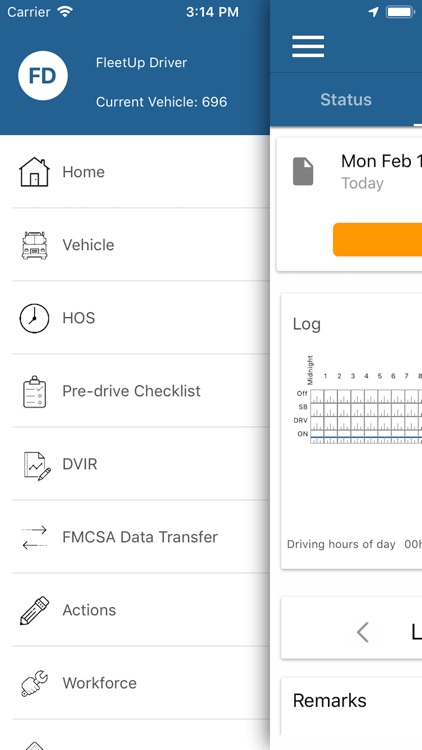The image size is (422, 750).
Task: Tap the hours-of-service log graph grid
Action: tap(366, 416)
